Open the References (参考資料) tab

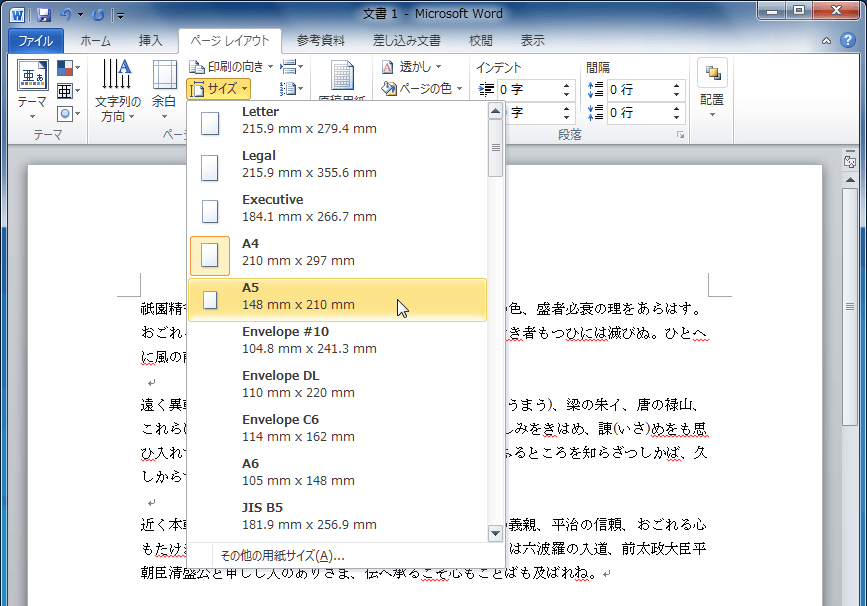320,41
